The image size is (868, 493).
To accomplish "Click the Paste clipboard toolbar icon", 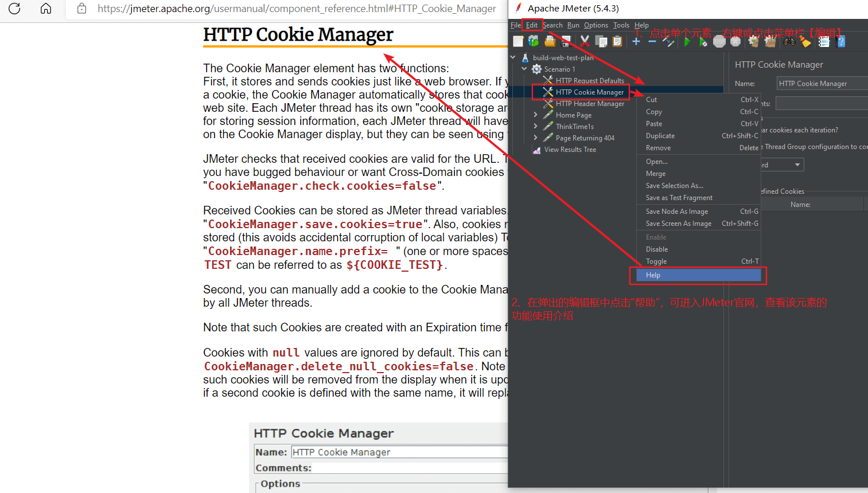I will [x=617, y=41].
